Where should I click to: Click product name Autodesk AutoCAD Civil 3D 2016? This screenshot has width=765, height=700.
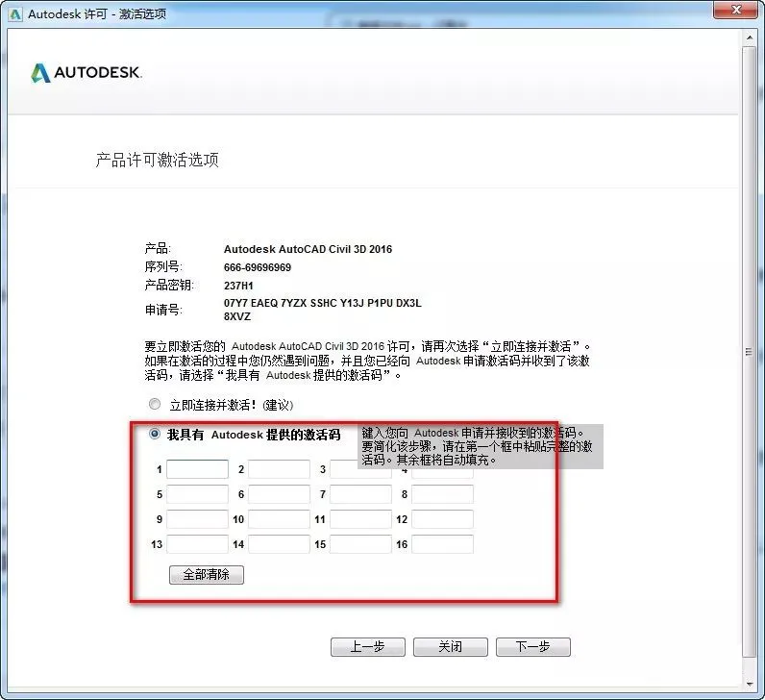point(308,249)
